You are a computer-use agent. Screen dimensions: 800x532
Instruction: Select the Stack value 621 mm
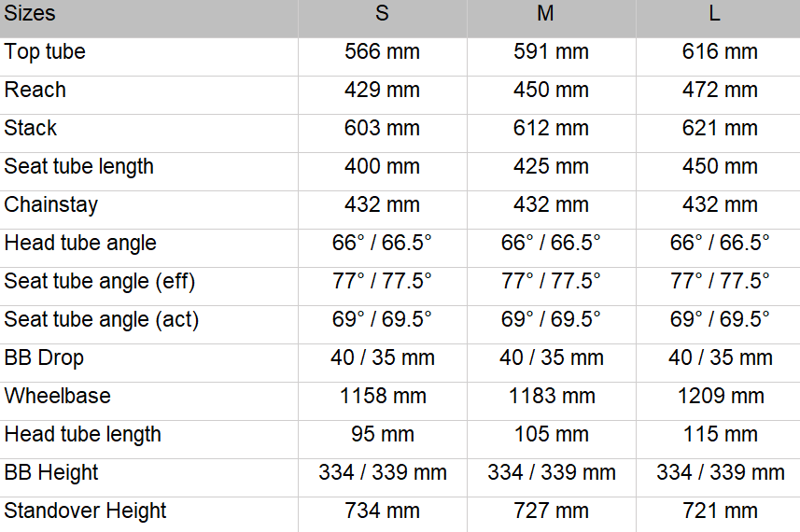click(x=720, y=129)
